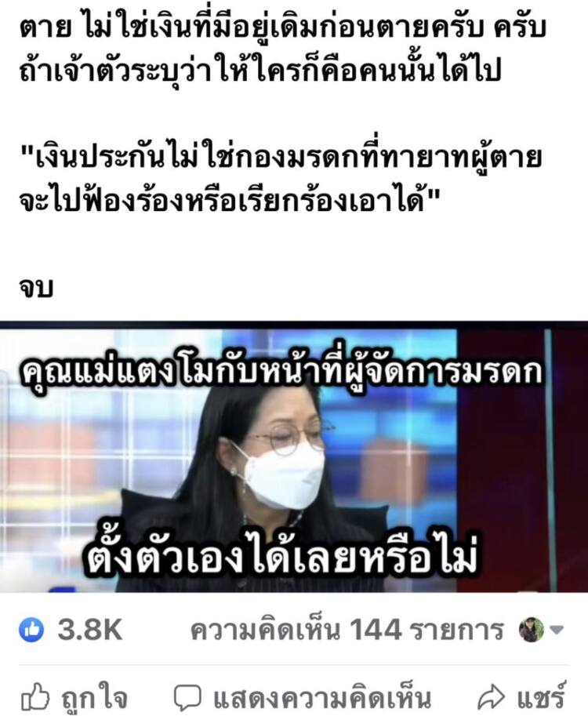Image resolution: width=588 pixels, height=716 pixels.
Task: Click the first post line starting ตาย ไม่ใช่เงิน
Action: [x=282, y=28]
